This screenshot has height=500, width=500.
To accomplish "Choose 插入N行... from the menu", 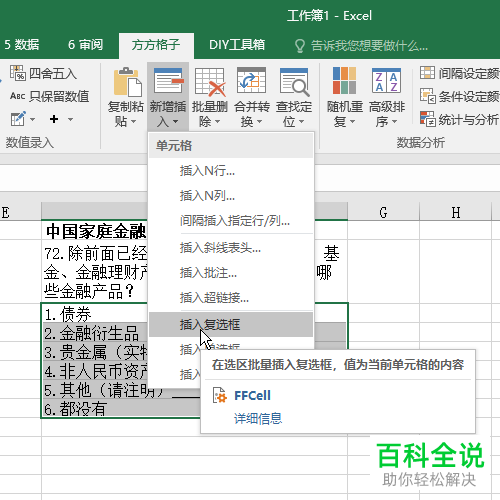I will point(231,171).
